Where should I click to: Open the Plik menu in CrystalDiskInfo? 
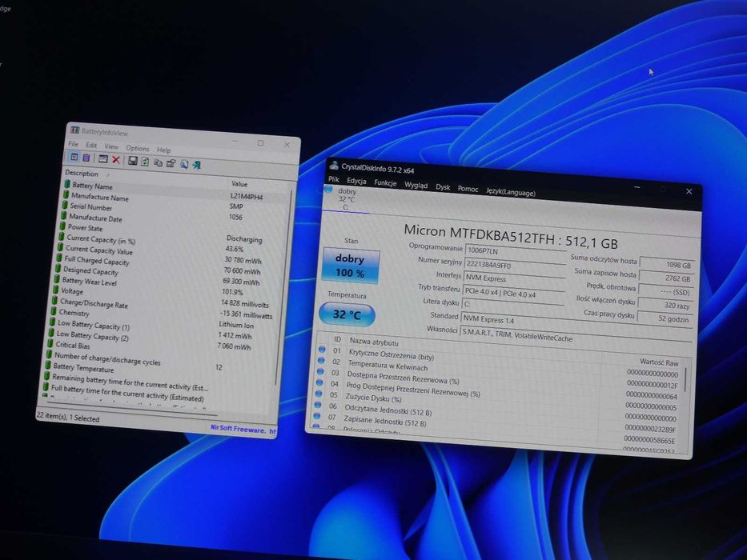(334, 179)
